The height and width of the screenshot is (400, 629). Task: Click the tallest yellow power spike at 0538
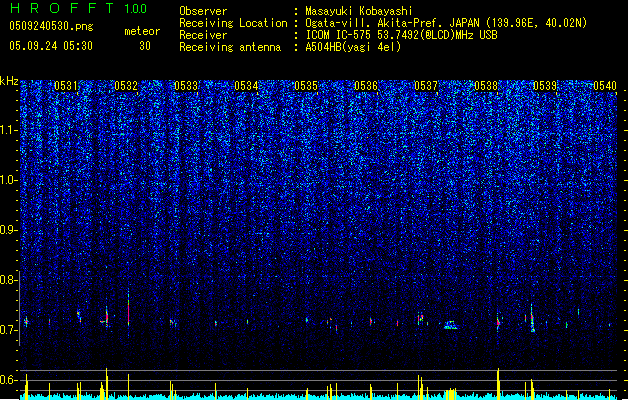coord(498,384)
